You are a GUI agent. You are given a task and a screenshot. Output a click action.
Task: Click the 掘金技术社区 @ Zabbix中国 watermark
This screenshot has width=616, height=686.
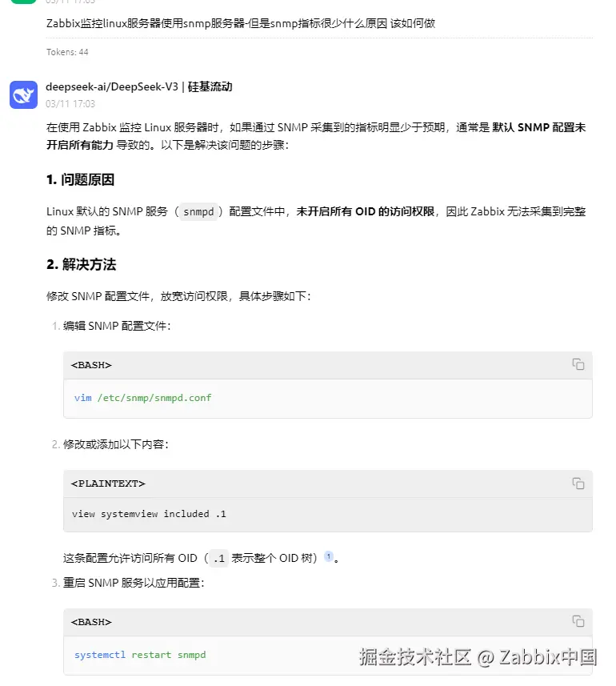(x=478, y=657)
